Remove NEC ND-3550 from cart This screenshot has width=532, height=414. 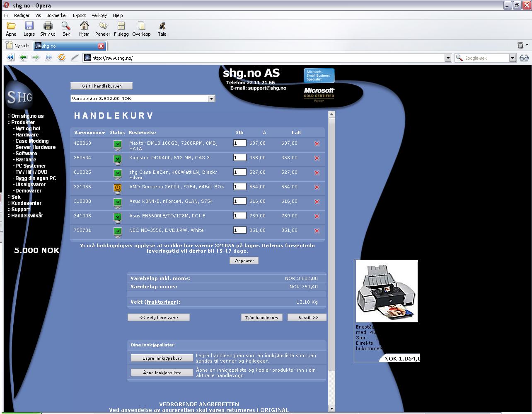point(317,231)
